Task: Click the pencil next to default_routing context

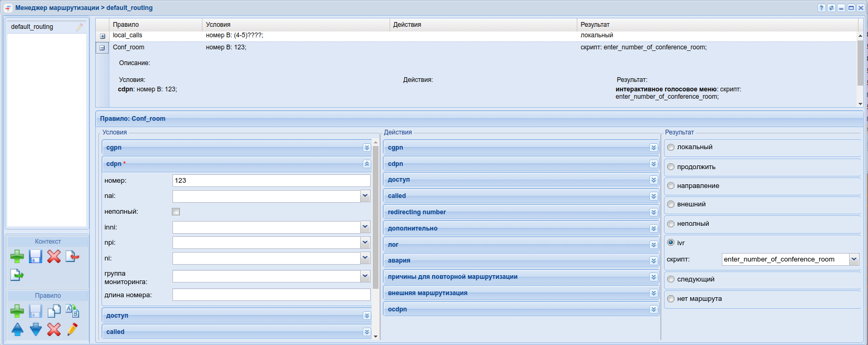Action: pos(80,27)
